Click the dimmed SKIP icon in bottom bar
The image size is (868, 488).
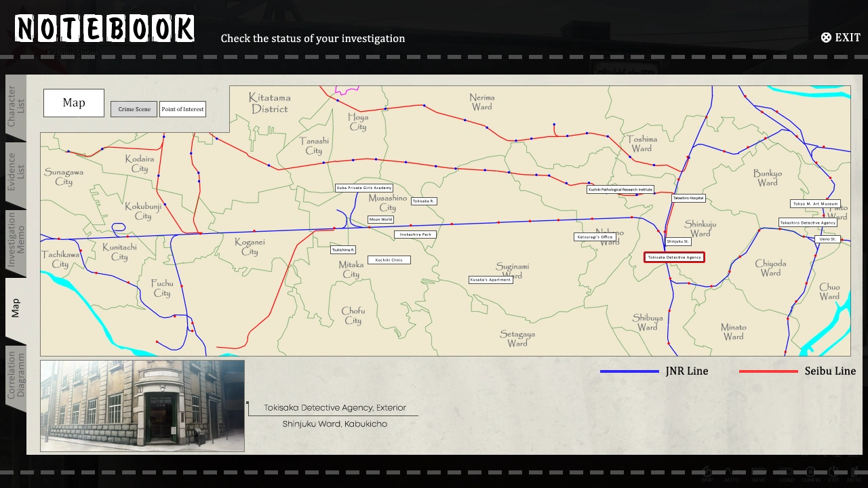(x=707, y=474)
